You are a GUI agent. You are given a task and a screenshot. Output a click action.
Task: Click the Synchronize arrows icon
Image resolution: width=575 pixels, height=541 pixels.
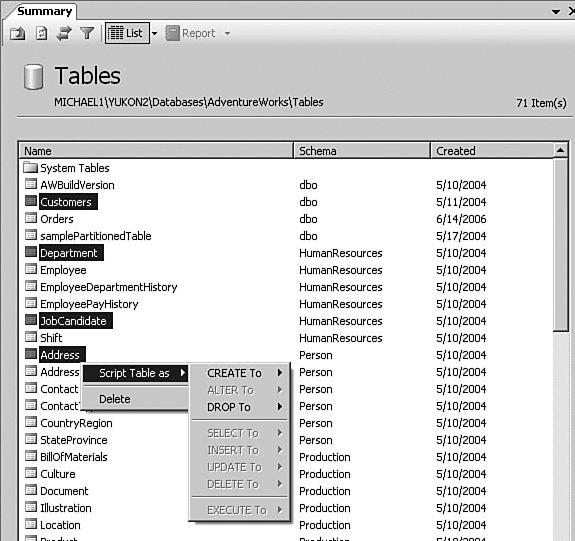click(x=64, y=33)
